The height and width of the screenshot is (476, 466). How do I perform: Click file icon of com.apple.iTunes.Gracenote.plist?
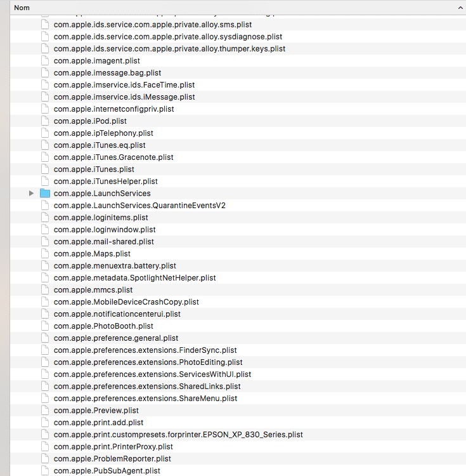click(x=45, y=157)
